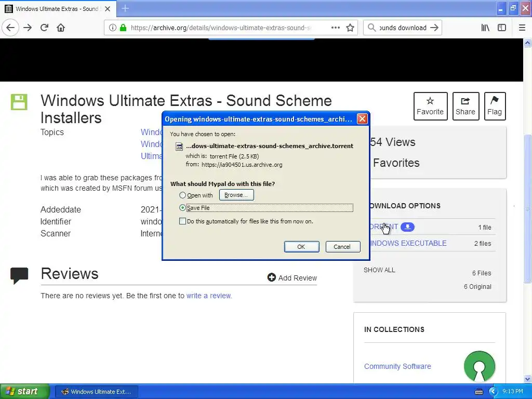Viewport: 532px width, 399px height.
Task: Click the green floppy software icon
Action: coord(19,102)
